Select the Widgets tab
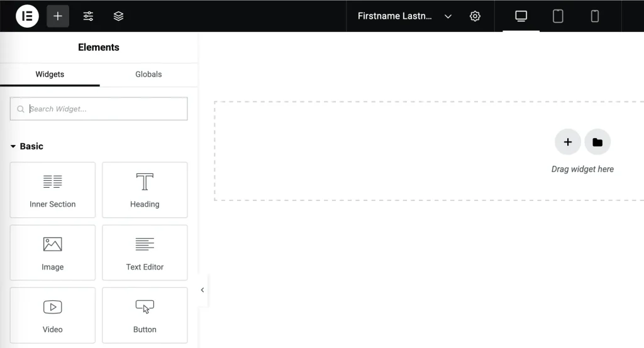 coord(50,74)
